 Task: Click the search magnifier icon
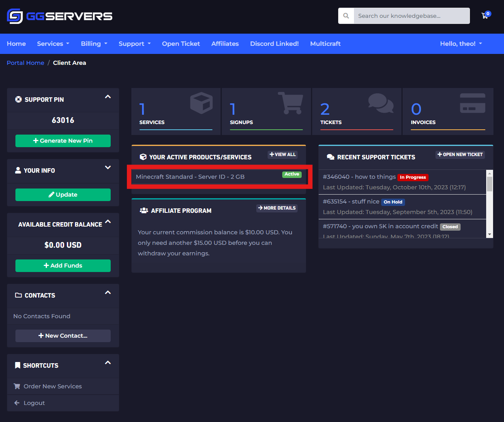click(x=346, y=15)
